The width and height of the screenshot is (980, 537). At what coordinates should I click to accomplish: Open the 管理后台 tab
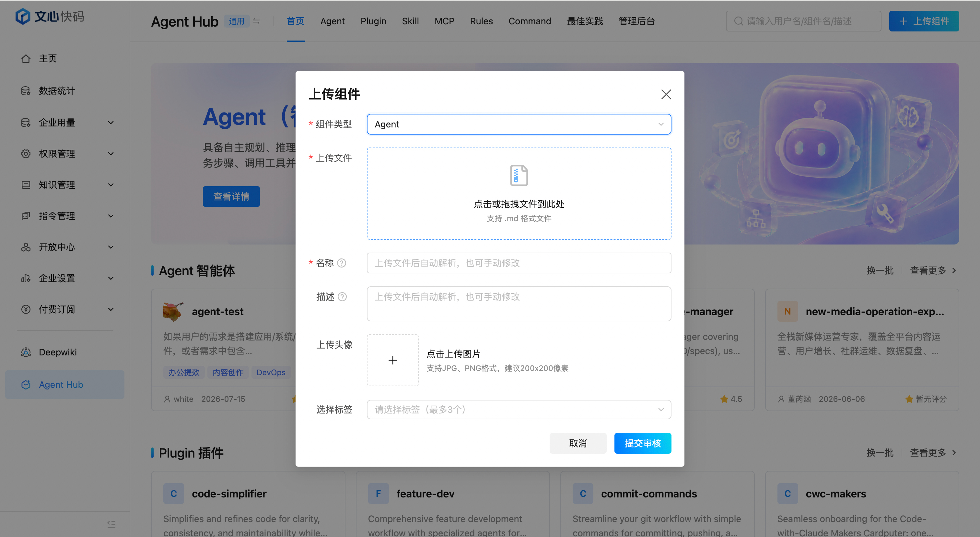(x=636, y=21)
